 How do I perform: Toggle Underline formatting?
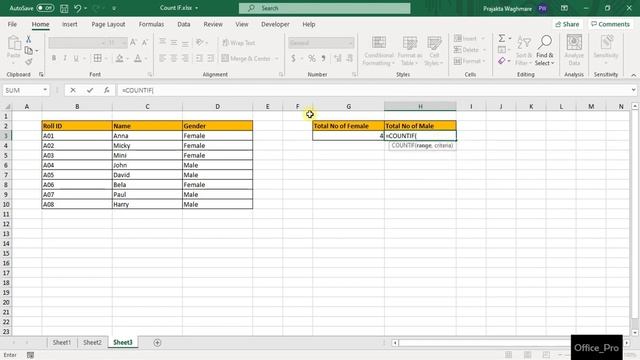click(x=76, y=59)
